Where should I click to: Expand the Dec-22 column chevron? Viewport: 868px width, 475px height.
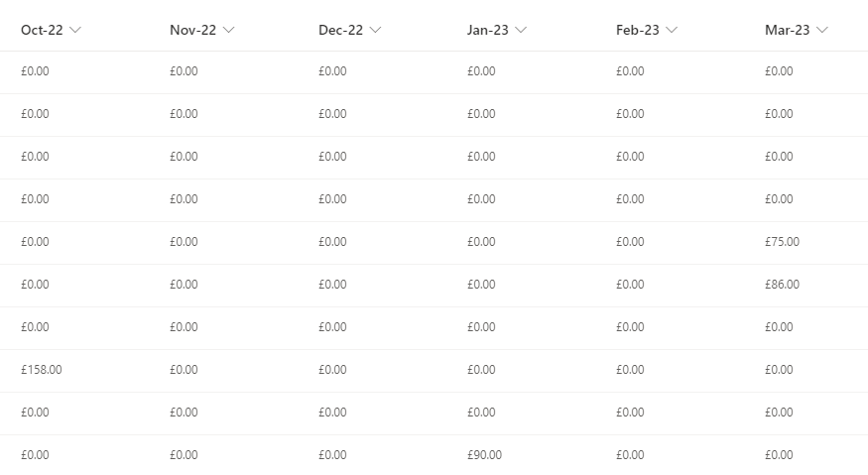[375, 30]
